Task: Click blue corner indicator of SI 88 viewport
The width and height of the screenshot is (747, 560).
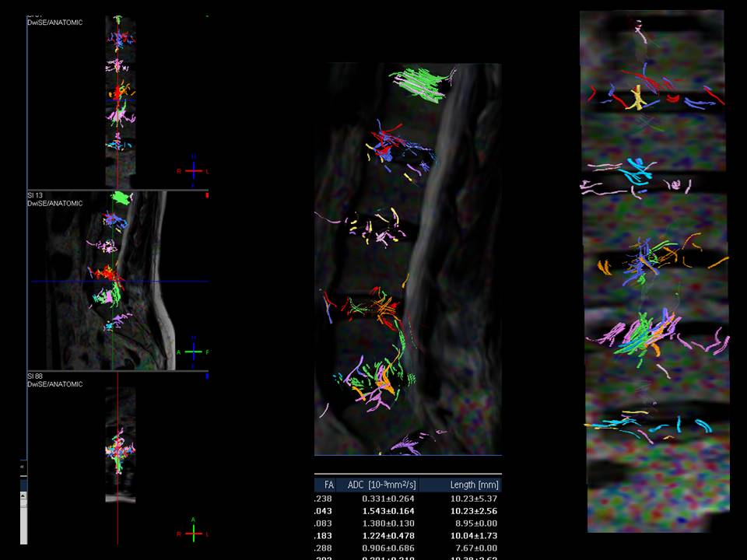Action: (207, 376)
